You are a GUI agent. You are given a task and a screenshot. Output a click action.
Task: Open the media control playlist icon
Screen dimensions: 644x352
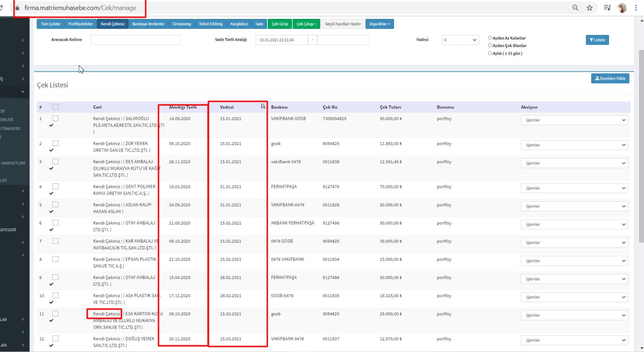(x=607, y=8)
